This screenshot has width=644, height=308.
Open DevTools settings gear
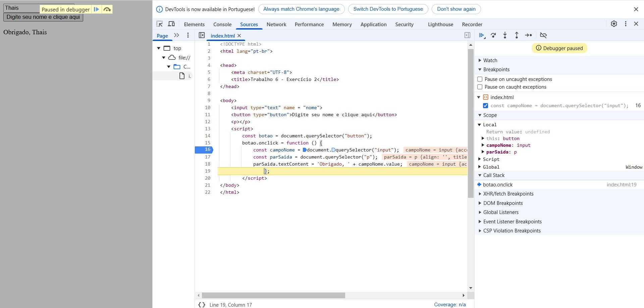[x=614, y=24]
